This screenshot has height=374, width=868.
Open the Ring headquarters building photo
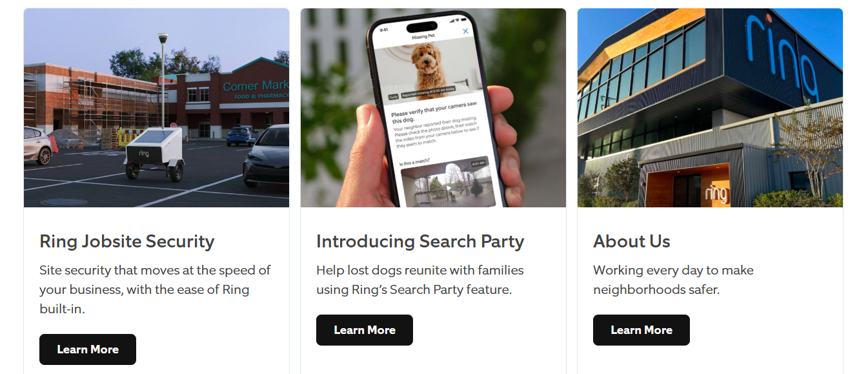710,108
